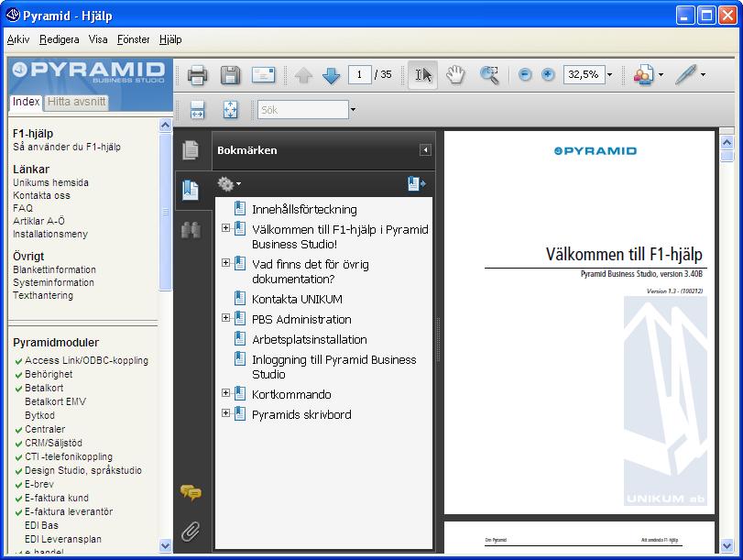Go to next page with down arrow
Screen dimensions: 743x560
point(331,75)
